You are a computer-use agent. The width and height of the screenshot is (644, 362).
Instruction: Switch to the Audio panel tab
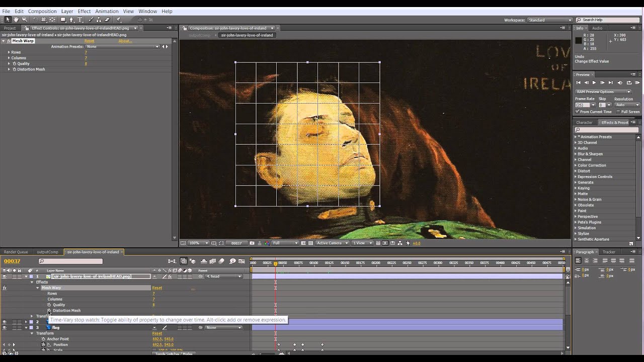coord(597,28)
